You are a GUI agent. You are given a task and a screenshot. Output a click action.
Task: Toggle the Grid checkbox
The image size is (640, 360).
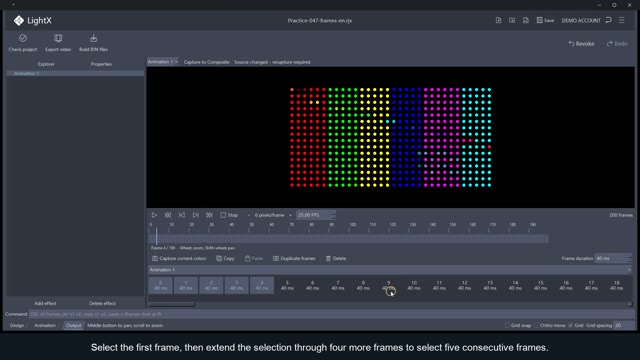point(571,325)
